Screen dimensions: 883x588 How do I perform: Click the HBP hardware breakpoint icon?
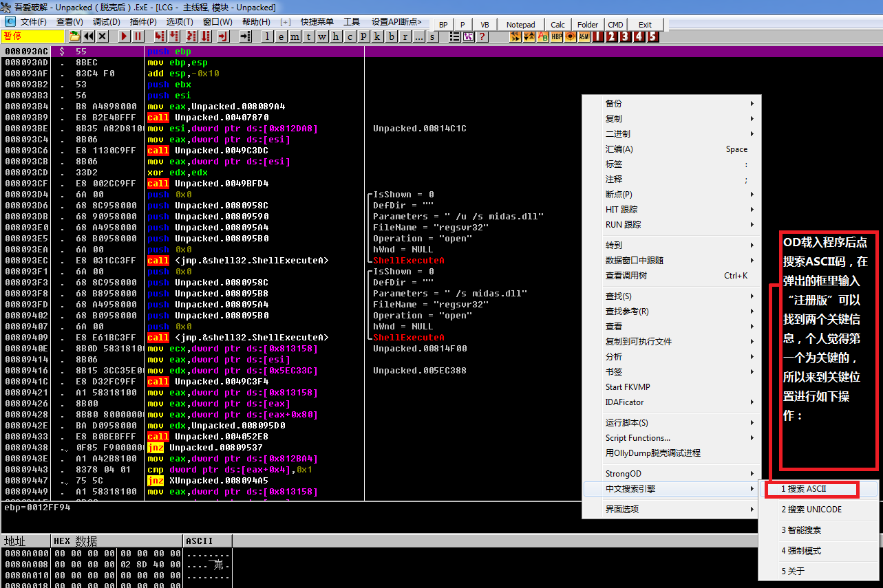[557, 36]
